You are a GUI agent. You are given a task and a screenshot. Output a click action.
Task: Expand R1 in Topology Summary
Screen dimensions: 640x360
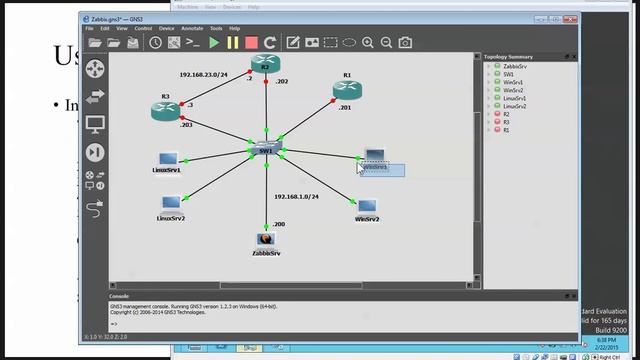coord(489,130)
